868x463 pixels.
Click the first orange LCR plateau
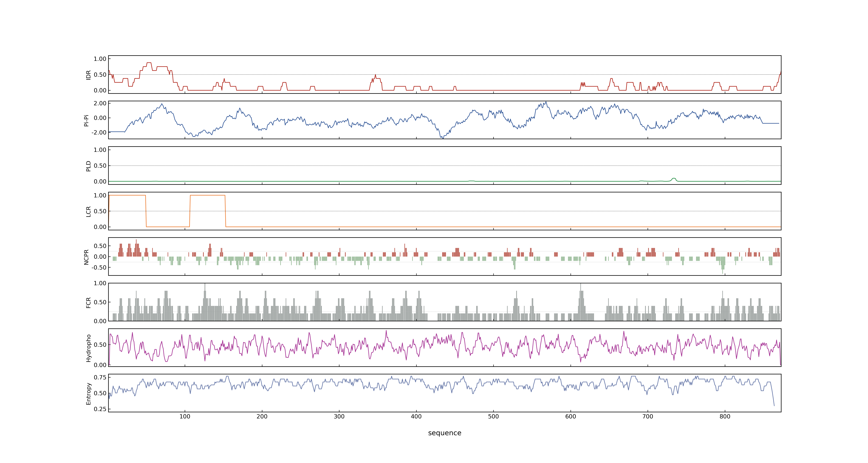click(127, 195)
